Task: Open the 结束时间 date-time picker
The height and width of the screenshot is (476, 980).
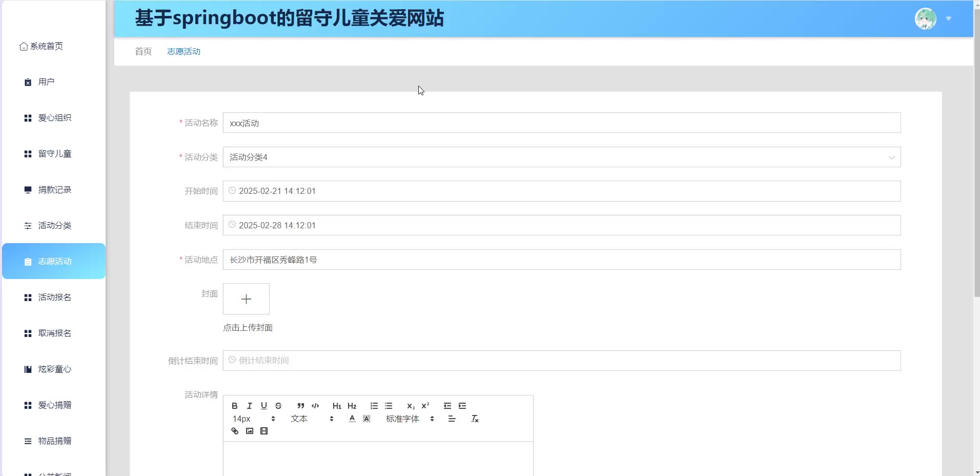Action: (x=562, y=225)
